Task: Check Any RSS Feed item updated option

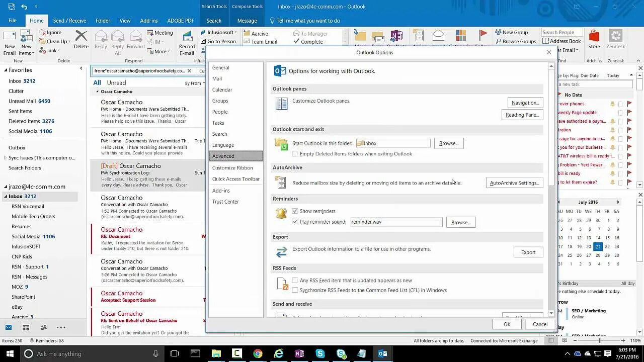Action: tap(295, 281)
